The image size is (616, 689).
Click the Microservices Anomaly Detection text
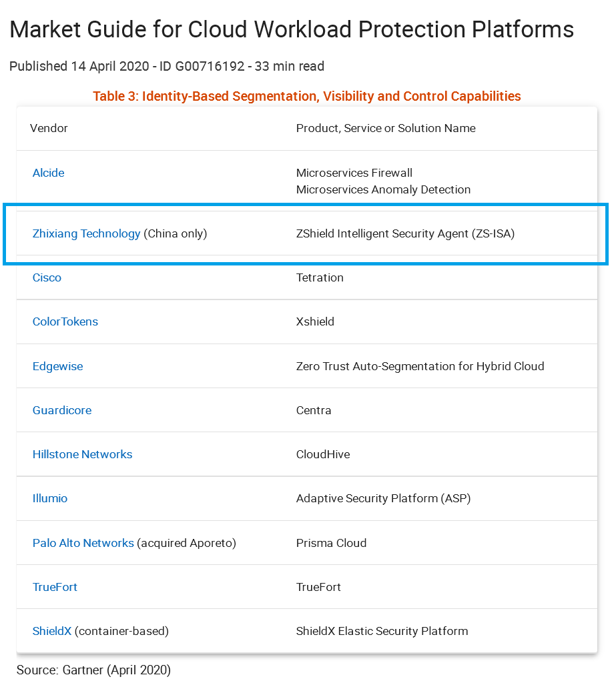(383, 189)
